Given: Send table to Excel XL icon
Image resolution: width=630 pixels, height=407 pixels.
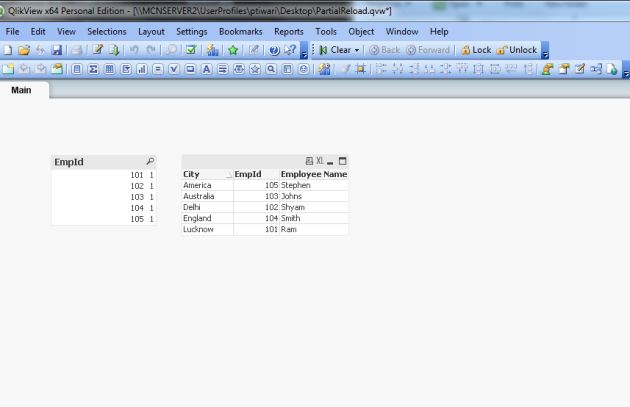Looking at the screenshot, I should (x=319, y=161).
